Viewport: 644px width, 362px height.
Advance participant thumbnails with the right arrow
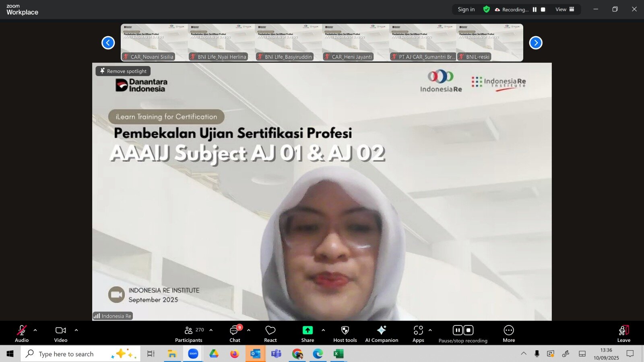tap(535, 42)
